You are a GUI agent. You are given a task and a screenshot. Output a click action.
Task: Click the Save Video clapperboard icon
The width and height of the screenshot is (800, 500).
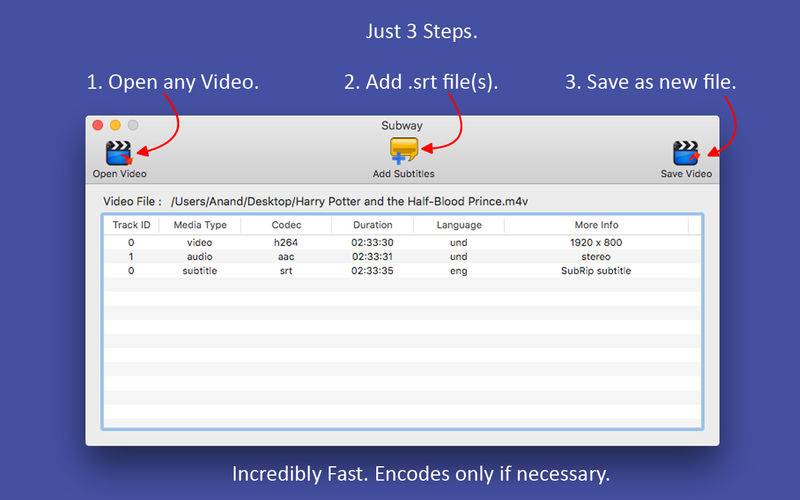point(686,153)
